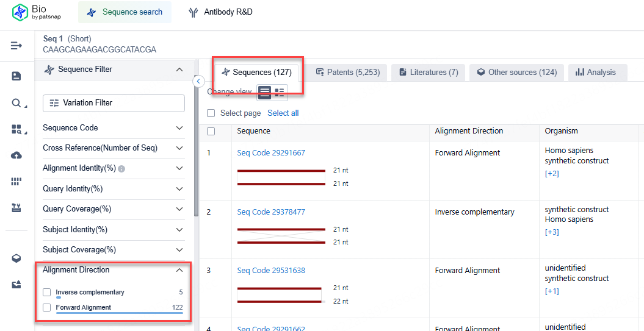The height and width of the screenshot is (331, 644).
Task: Open the search icon in sidebar
Action: click(x=16, y=103)
